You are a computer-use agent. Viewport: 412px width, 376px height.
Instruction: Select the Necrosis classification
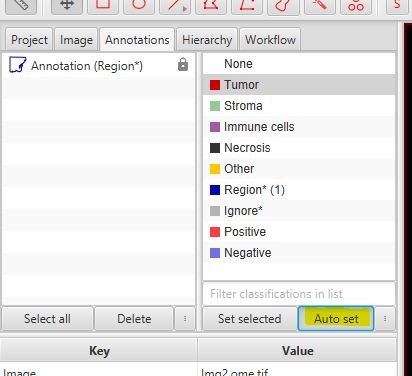pos(299,148)
